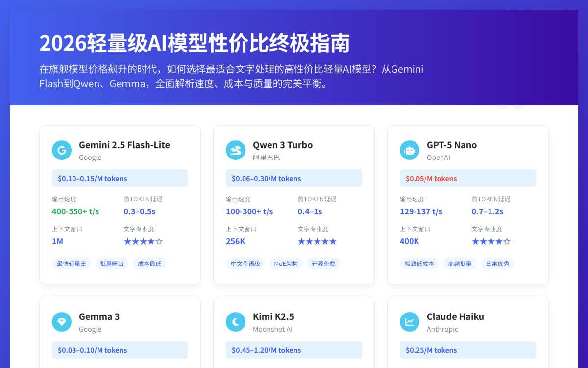Open the Qwen 3 Turbo pricing badge
Image resolution: width=588 pixels, height=368 pixels.
click(x=294, y=178)
